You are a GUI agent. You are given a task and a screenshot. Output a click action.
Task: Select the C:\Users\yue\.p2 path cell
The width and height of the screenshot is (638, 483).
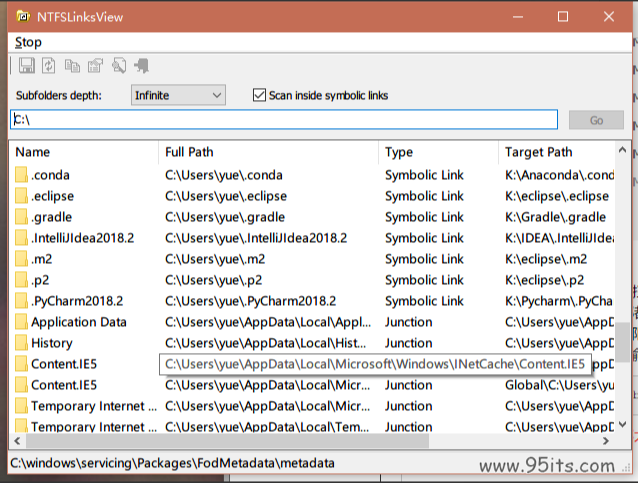point(213,280)
